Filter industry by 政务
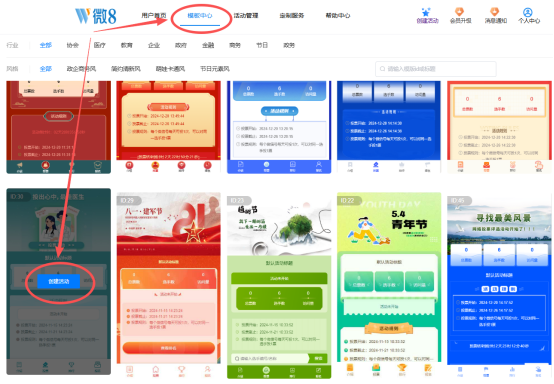Screen dimensions: 554x384 (289, 45)
